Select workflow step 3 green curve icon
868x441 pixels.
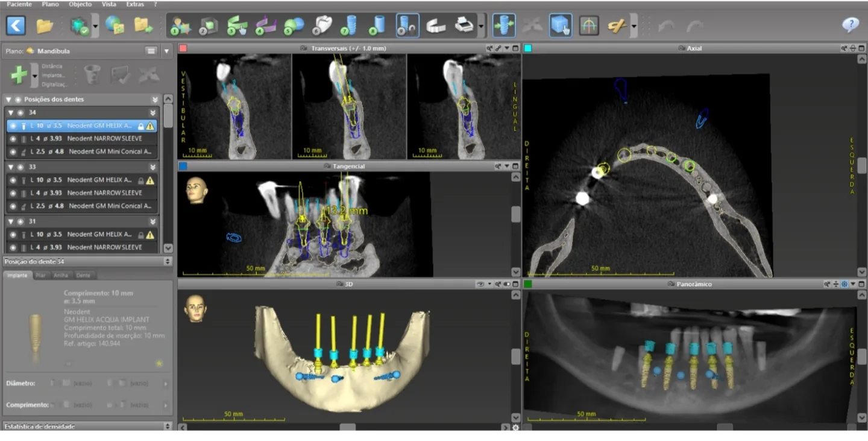coord(237,26)
